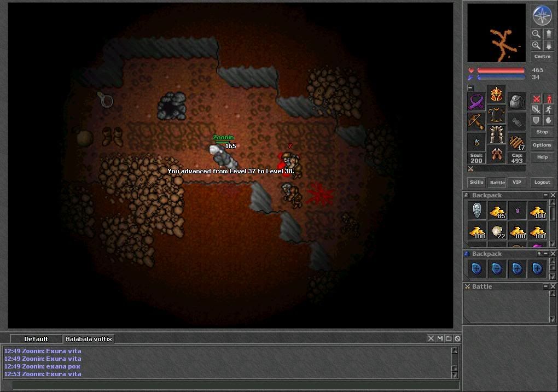Click the chat line '12:53 Zoonin: Exura vita'
Viewport: 558px width, 392px height.
43,374
